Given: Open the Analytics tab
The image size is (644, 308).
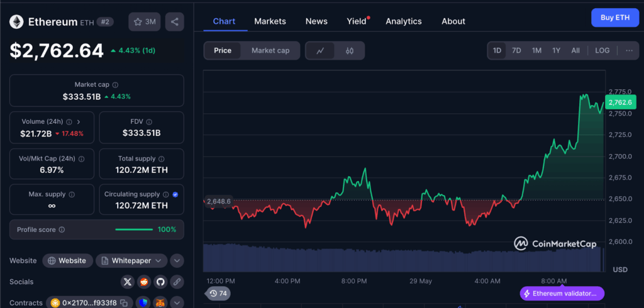Looking at the screenshot, I should [x=403, y=21].
